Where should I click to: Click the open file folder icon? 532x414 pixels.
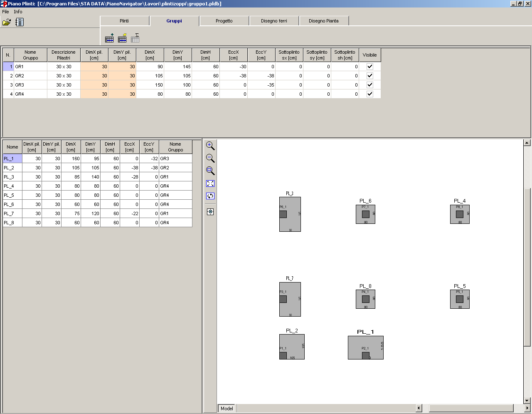coord(7,22)
